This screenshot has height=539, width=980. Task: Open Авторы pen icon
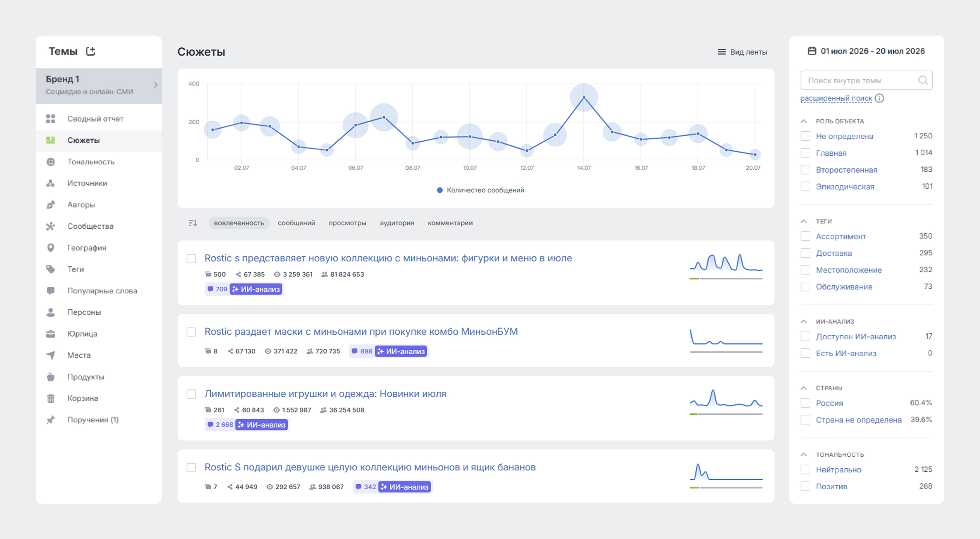click(x=51, y=205)
